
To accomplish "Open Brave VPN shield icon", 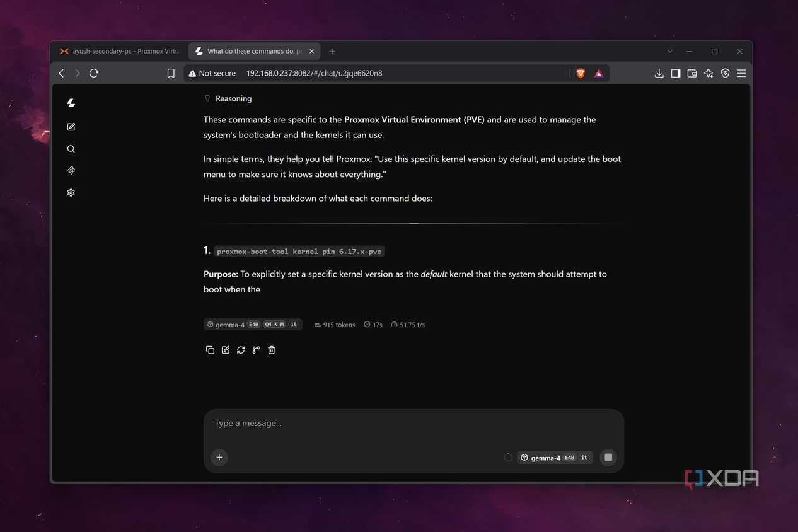I will click(x=725, y=73).
